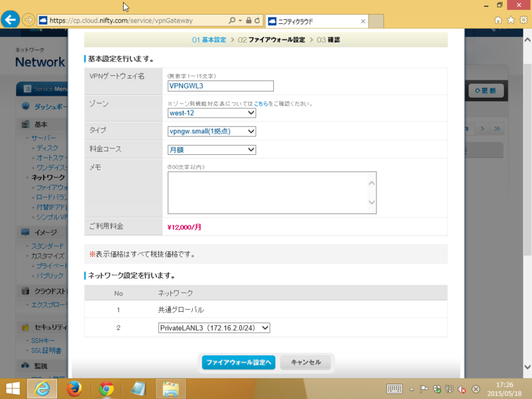Go to step 01 基本設定
The width and height of the screenshot is (532, 399).
pos(209,40)
